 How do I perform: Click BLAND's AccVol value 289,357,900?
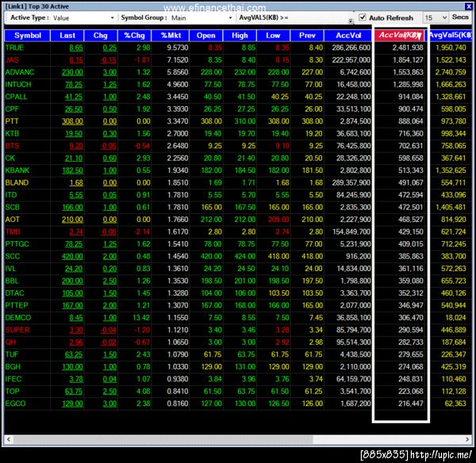pos(351,182)
